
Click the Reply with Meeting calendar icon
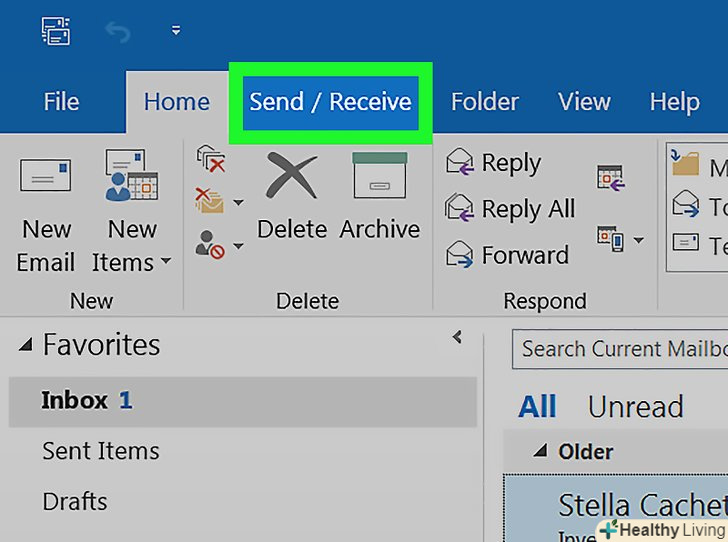[611, 178]
